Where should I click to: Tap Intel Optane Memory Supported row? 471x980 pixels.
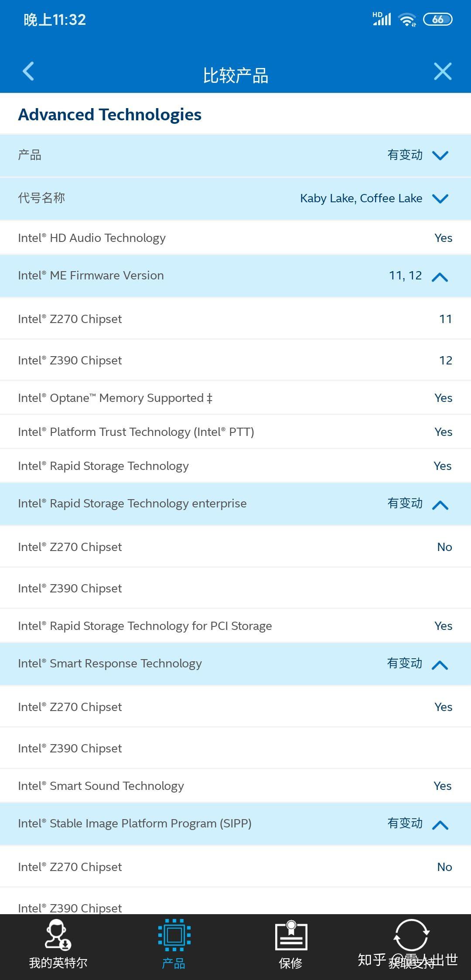tap(235, 398)
